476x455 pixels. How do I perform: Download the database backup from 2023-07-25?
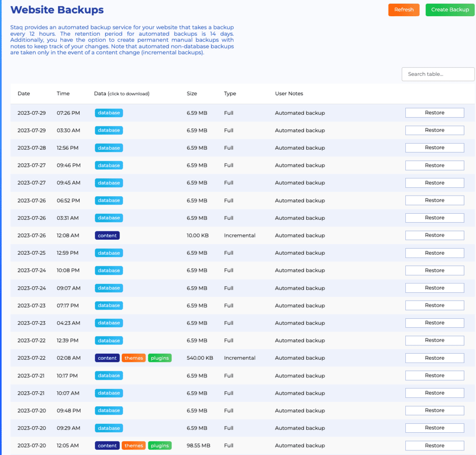tap(108, 253)
